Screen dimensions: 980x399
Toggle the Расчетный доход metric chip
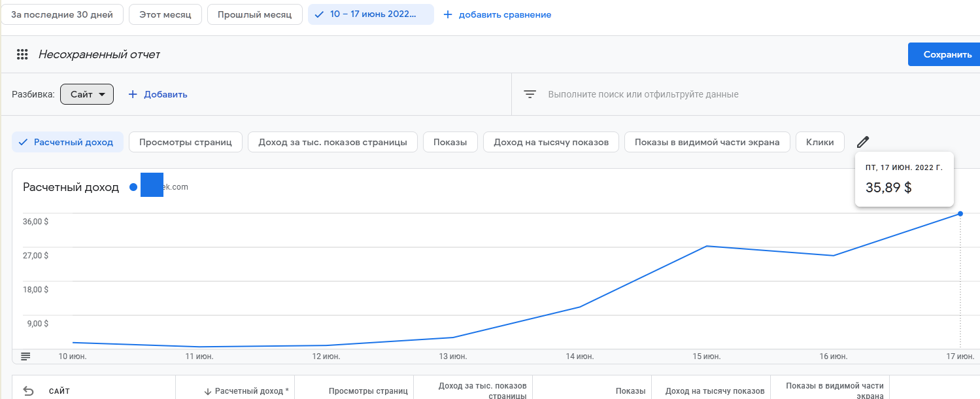pos(67,142)
